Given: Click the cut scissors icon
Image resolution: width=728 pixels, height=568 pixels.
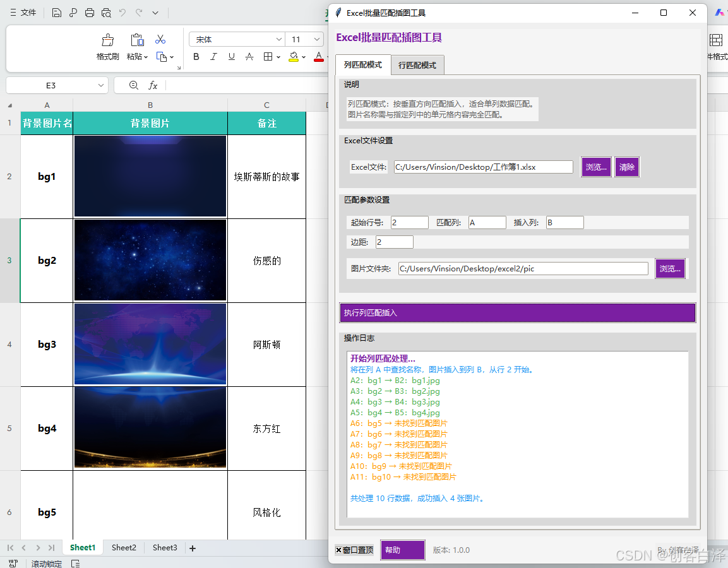Looking at the screenshot, I should 160,39.
